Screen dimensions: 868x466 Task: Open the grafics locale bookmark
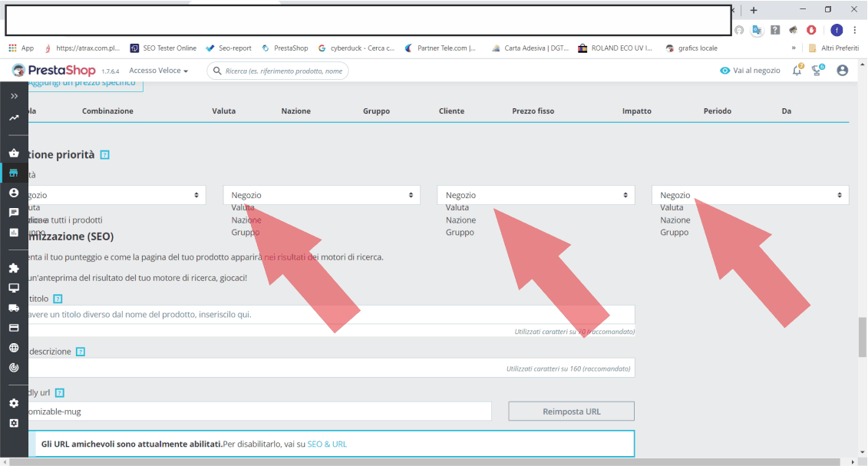coord(691,48)
